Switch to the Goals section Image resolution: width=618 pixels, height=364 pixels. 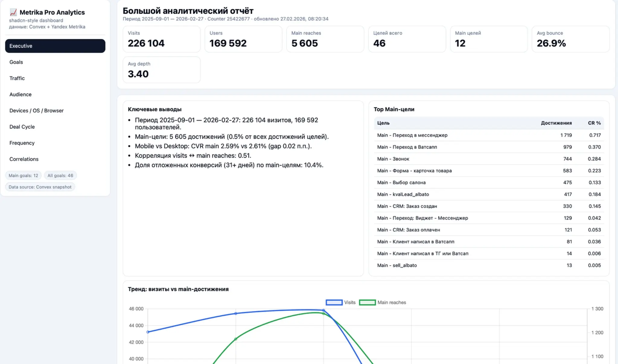click(x=55, y=62)
